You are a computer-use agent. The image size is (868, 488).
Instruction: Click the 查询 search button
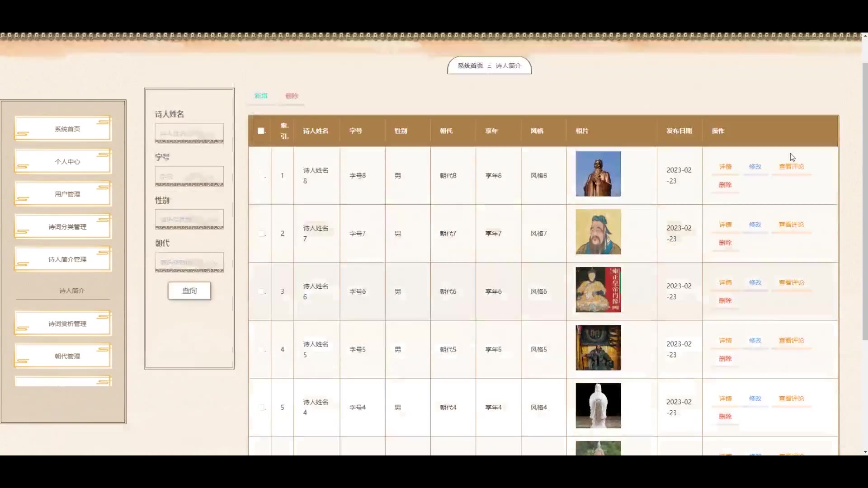(189, 291)
